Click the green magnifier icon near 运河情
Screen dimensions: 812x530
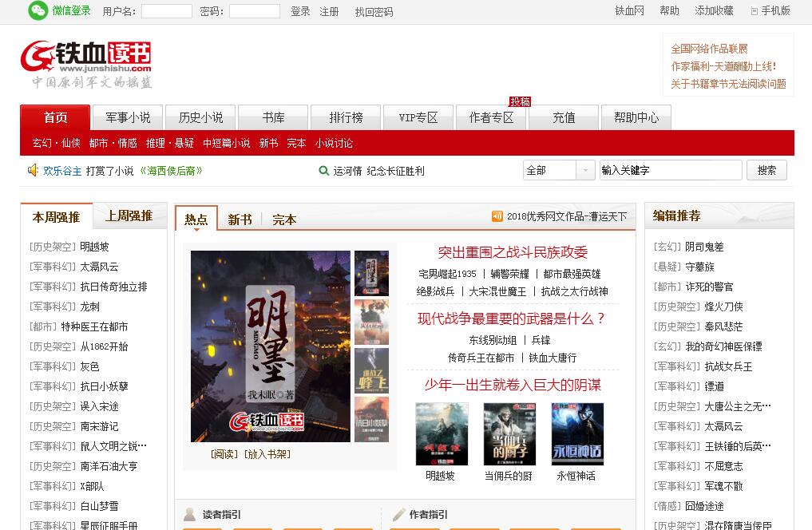coord(324,171)
